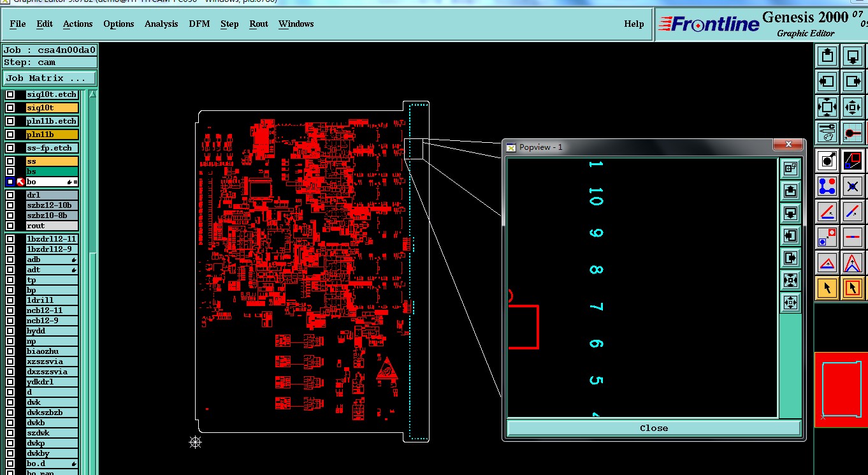Click the Popview detach window icon at top
The width and height of the screenshot is (868, 475).
790,168
